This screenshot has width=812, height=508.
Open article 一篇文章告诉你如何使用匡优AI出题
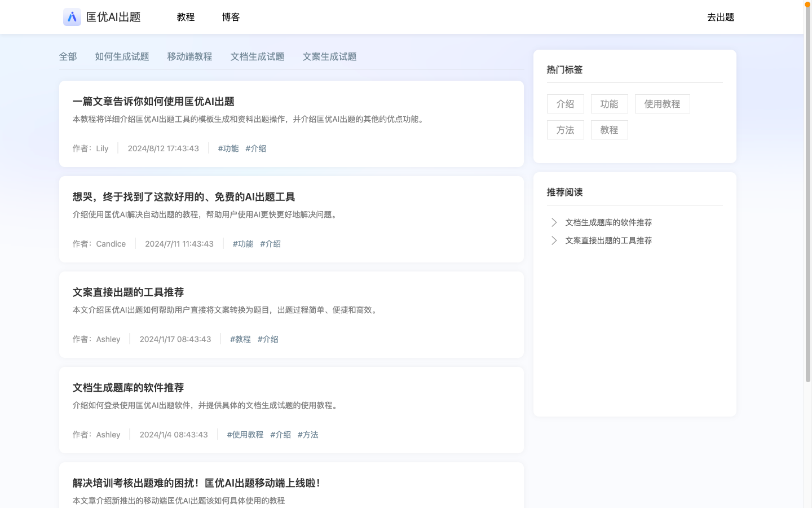153,102
